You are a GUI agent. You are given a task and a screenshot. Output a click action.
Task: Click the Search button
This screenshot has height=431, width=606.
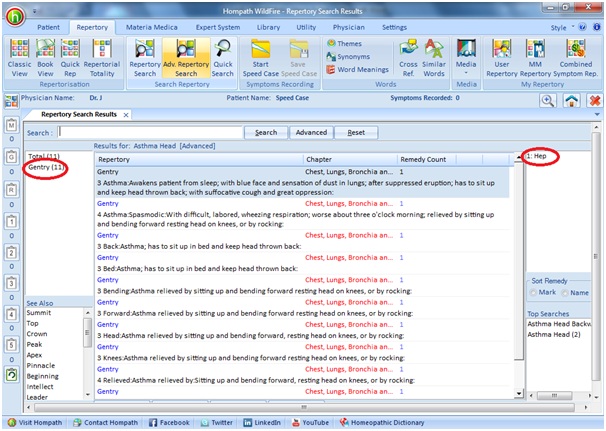[x=266, y=133]
